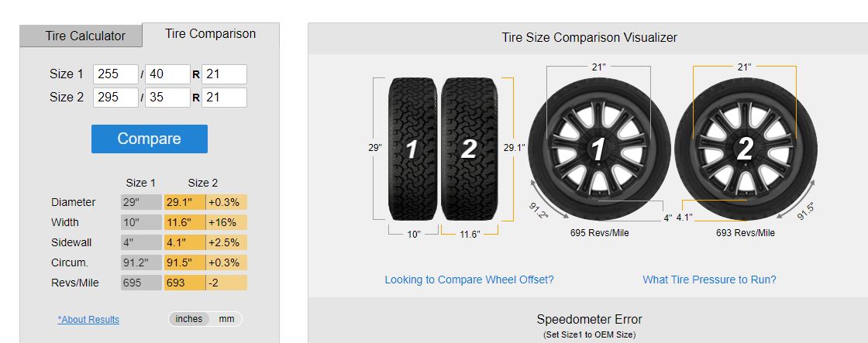868x343 pixels.
Task: Edit Size 1 width field 255
Action: pos(115,74)
